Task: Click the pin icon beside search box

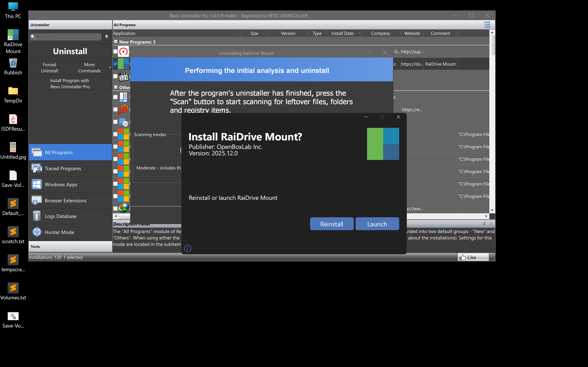Action: coord(106,37)
